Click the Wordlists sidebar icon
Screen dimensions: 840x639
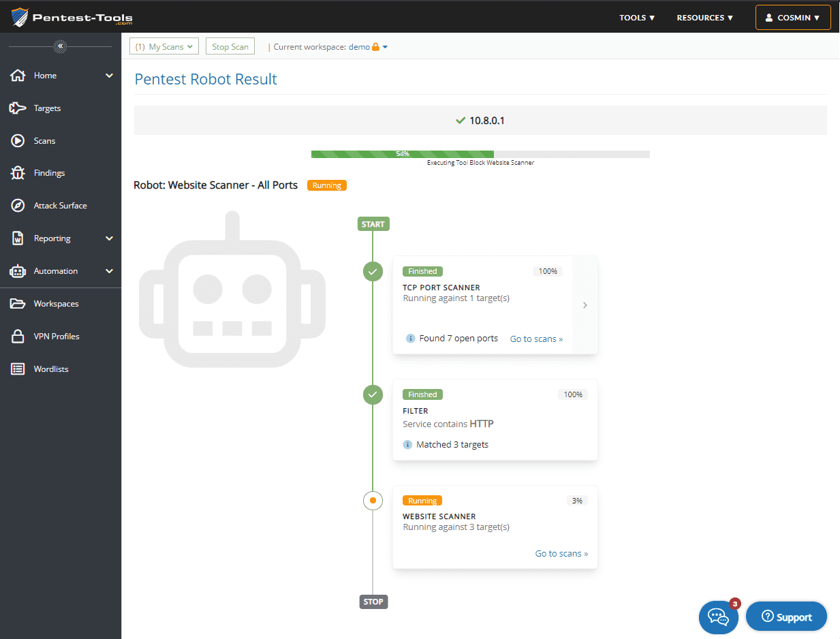pos(19,369)
